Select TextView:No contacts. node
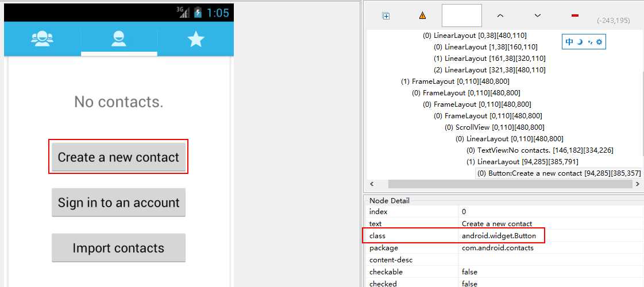Viewport: 644px width, 287px height. coord(539,150)
